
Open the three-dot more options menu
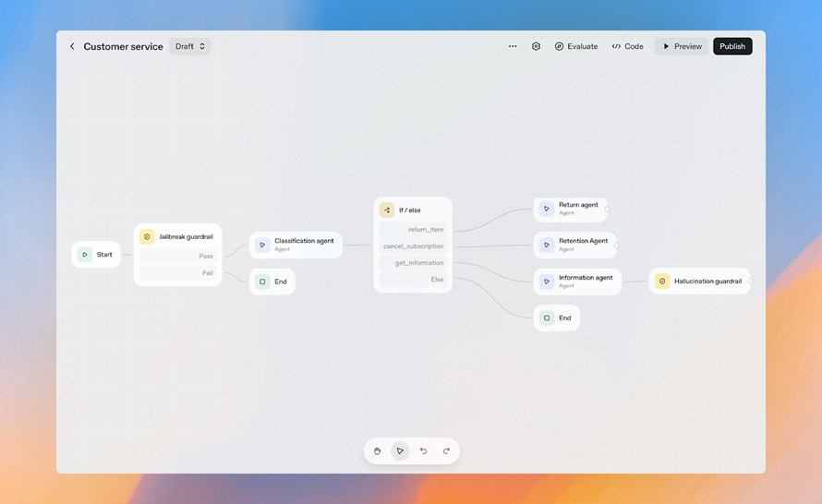coord(513,46)
